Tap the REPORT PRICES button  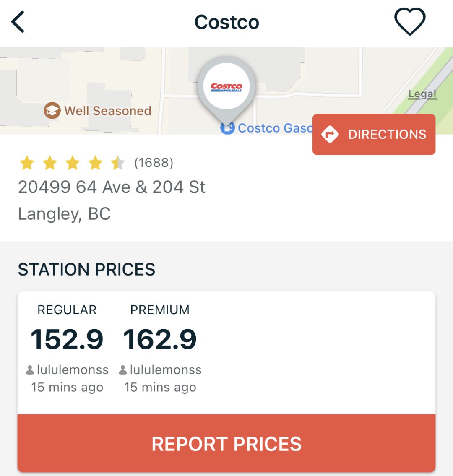(226, 443)
